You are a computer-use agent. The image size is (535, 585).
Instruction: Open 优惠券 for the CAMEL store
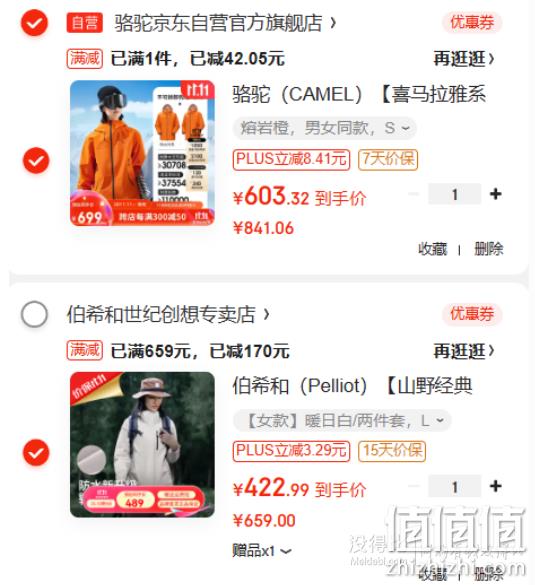click(472, 22)
